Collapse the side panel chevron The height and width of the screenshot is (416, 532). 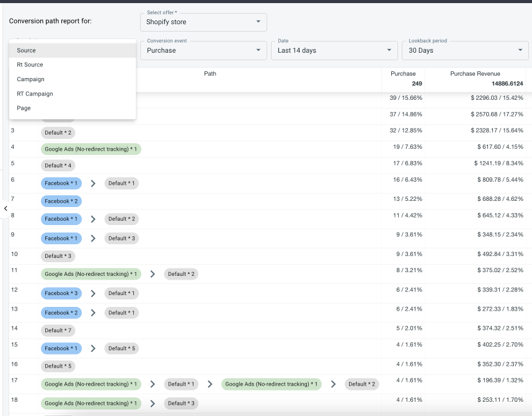[6, 208]
